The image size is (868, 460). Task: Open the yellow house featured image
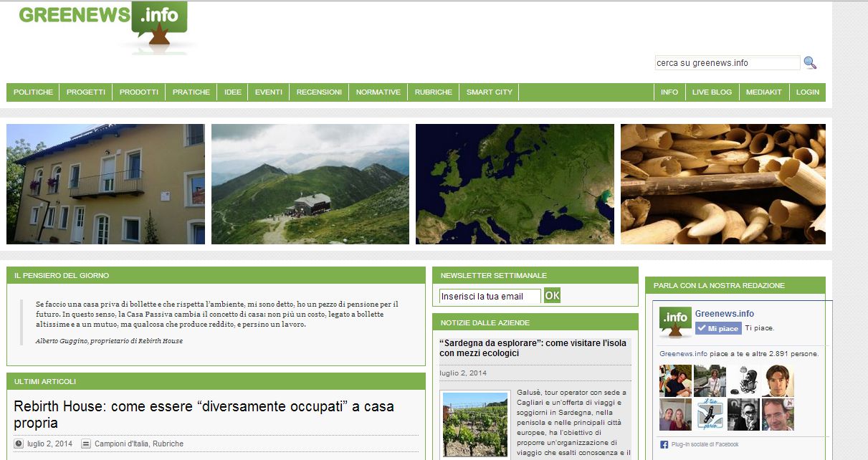[x=105, y=184]
